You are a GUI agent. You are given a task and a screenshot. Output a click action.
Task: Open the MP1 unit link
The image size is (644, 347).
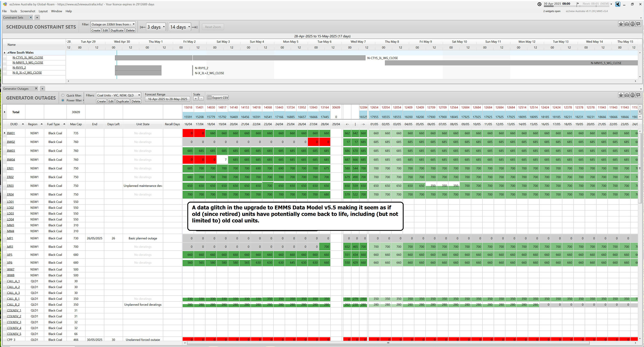point(10,238)
